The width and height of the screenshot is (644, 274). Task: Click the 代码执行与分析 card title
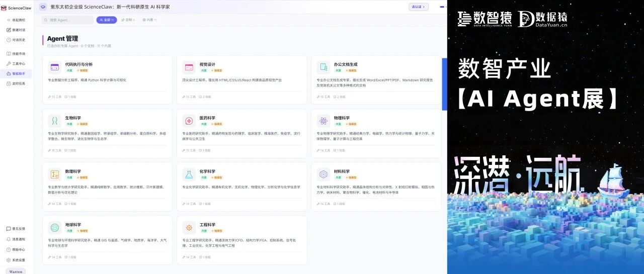pos(79,64)
